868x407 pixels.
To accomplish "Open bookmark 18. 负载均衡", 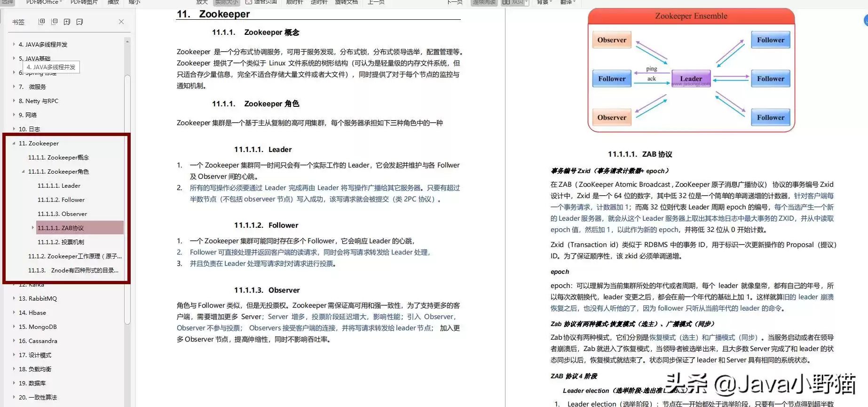I will point(35,369).
